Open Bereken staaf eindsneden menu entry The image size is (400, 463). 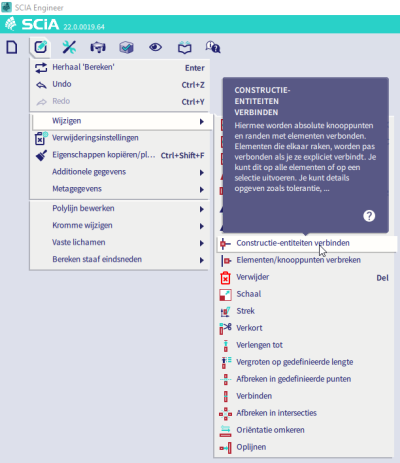point(120,260)
